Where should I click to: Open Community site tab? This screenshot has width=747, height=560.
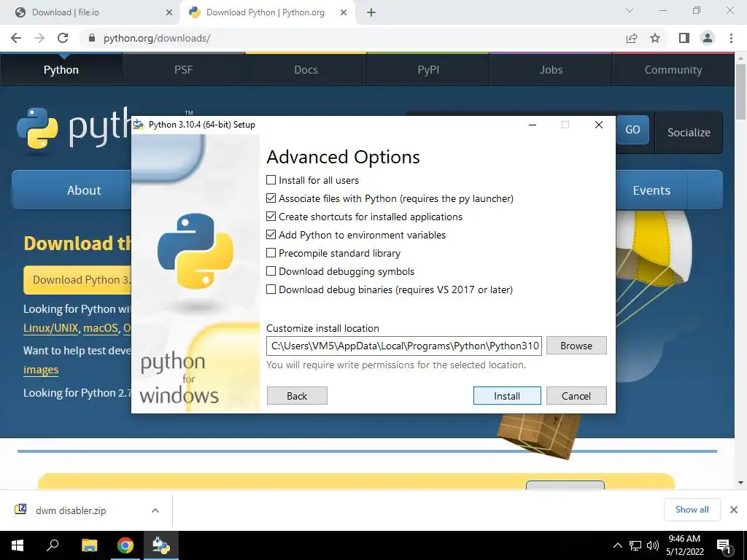coord(673,69)
